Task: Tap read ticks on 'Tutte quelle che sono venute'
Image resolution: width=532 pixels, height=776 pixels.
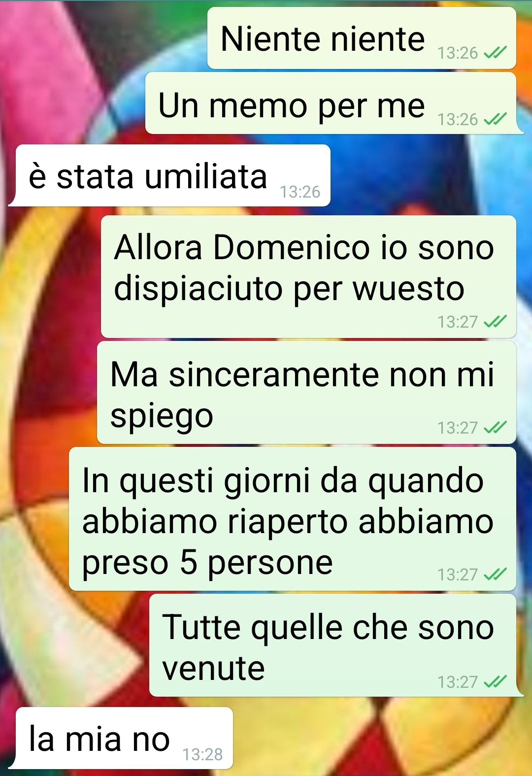Action: (x=495, y=681)
